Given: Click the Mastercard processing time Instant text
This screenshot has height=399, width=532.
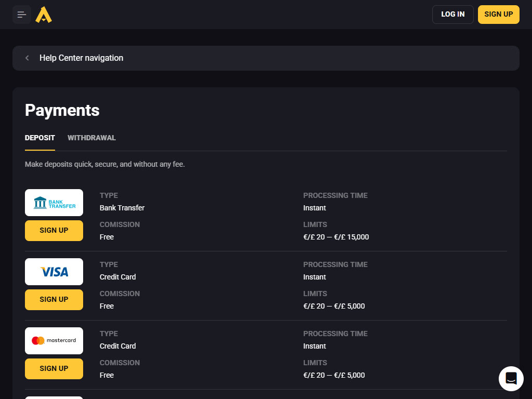Looking at the screenshot, I should pyautogui.click(x=315, y=346).
